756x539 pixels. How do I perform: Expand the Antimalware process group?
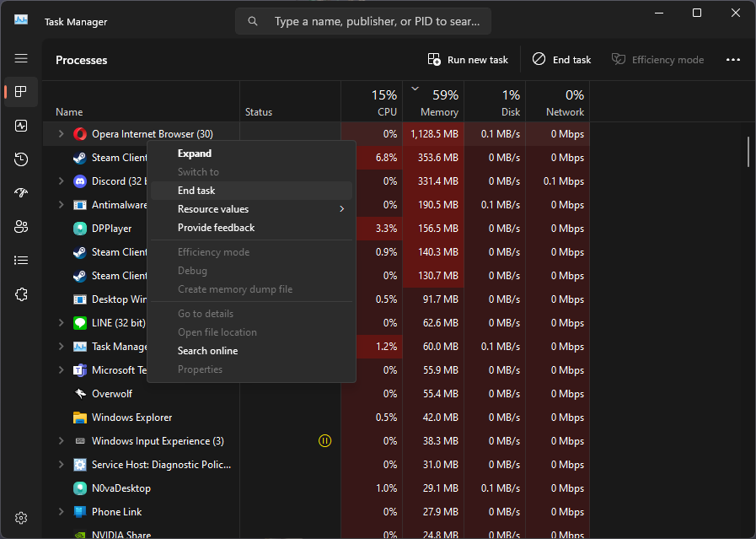click(62, 205)
